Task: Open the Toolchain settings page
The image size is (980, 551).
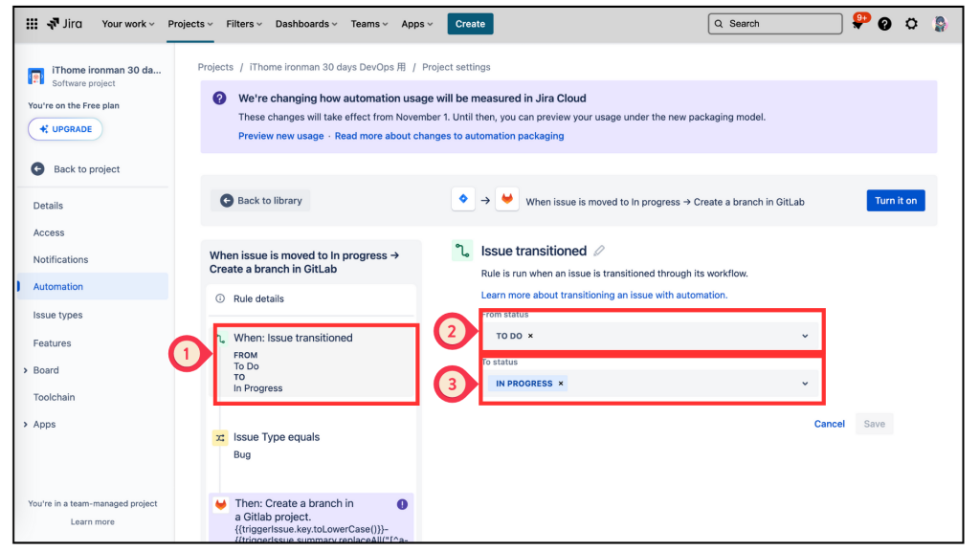Action: 54,397
